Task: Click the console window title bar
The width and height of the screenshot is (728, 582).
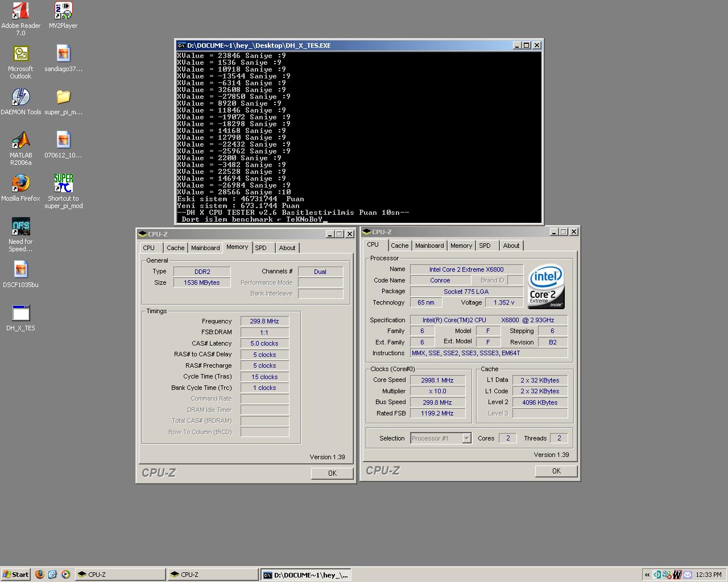Action: coord(359,45)
